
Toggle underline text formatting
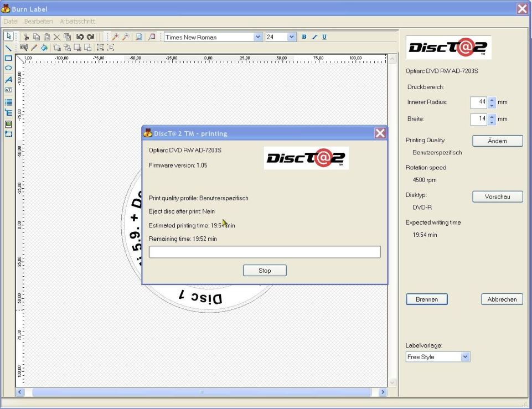tap(324, 37)
